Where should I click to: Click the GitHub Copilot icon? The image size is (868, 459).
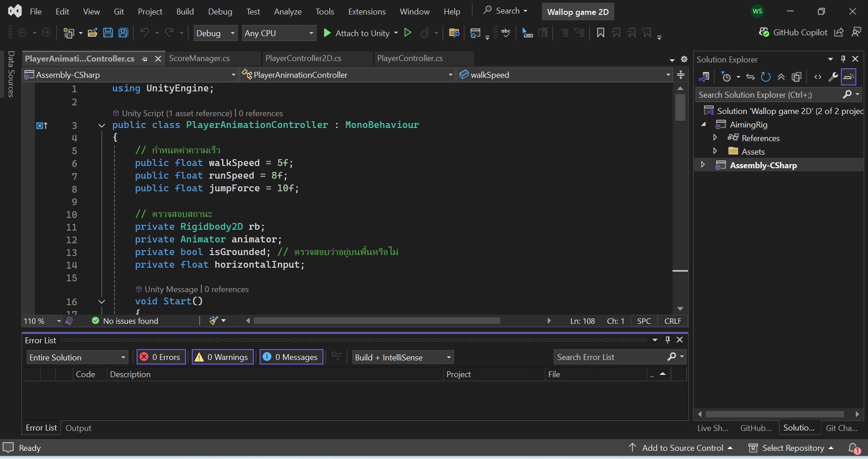764,32
